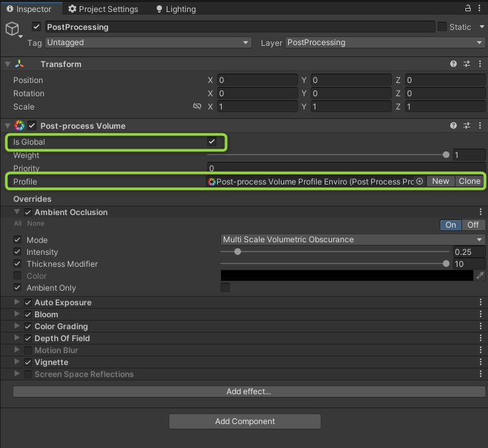The height and width of the screenshot is (448, 488).
Task: Toggle the Is Global checkbox
Action: click(212, 142)
